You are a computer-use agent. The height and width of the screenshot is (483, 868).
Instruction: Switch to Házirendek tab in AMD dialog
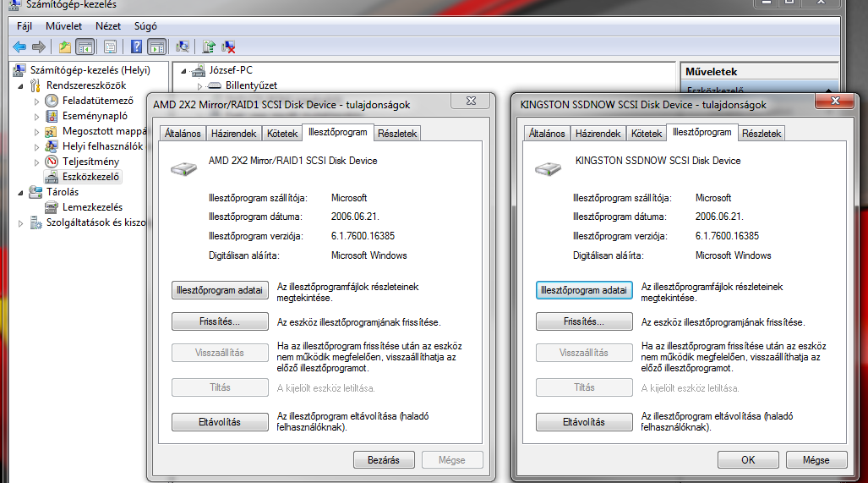tap(233, 134)
